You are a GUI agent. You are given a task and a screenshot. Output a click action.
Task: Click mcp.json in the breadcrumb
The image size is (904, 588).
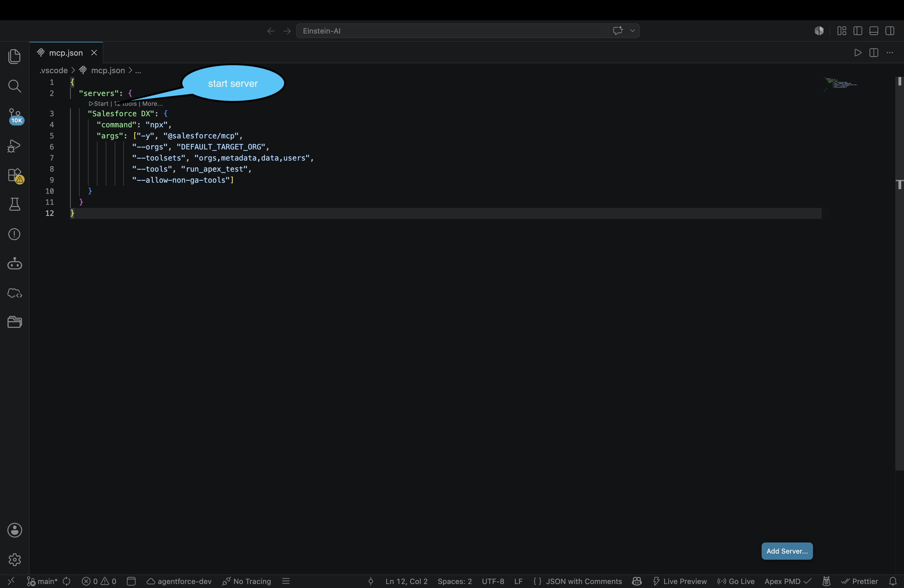[108, 70]
